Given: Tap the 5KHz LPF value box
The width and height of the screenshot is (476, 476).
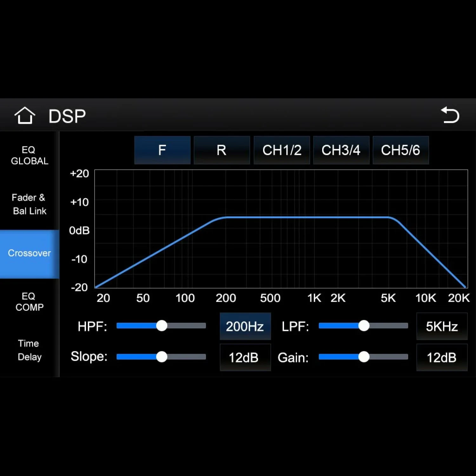Looking at the screenshot, I should point(441,326).
